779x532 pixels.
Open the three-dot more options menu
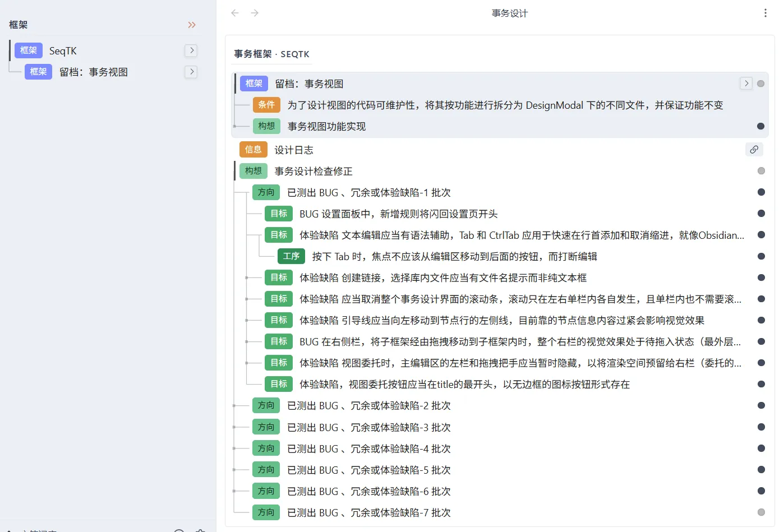point(765,13)
